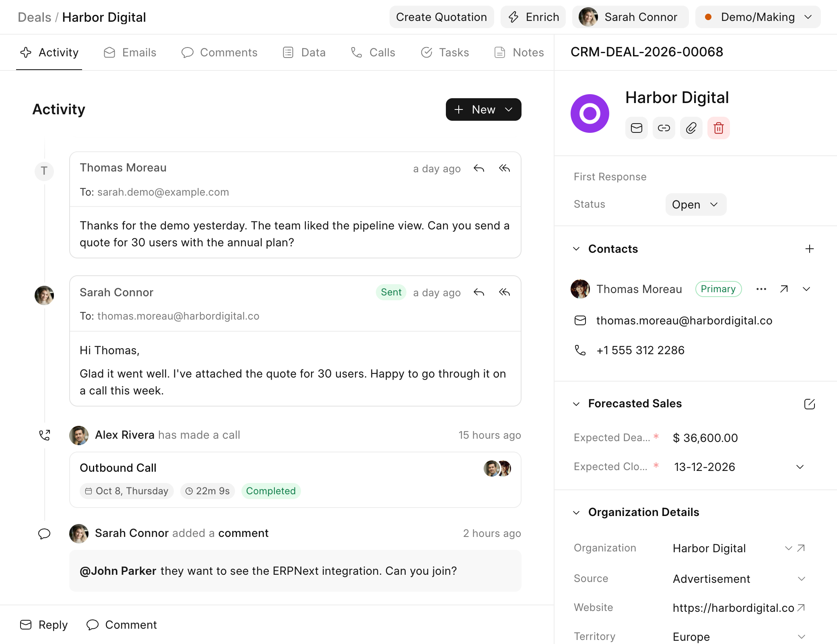The height and width of the screenshot is (644, 837).
Task: Click the New activity button
Action: tap(483, 109)
